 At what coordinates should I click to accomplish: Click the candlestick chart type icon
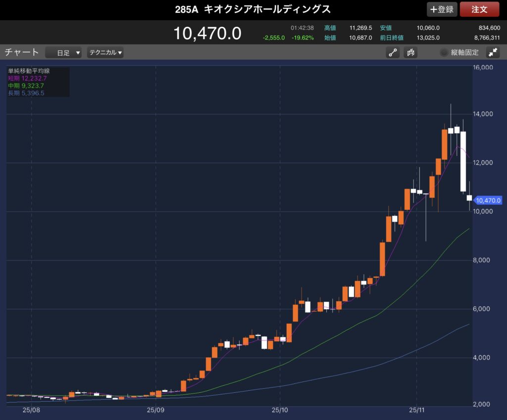click(x=410, y=53)
